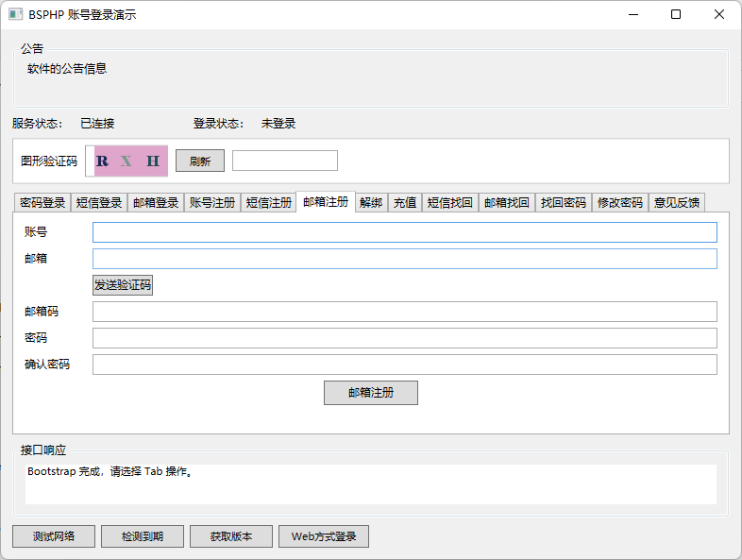
Task: Select the active 邮箱注册 tab
Action: click(326, 202)
